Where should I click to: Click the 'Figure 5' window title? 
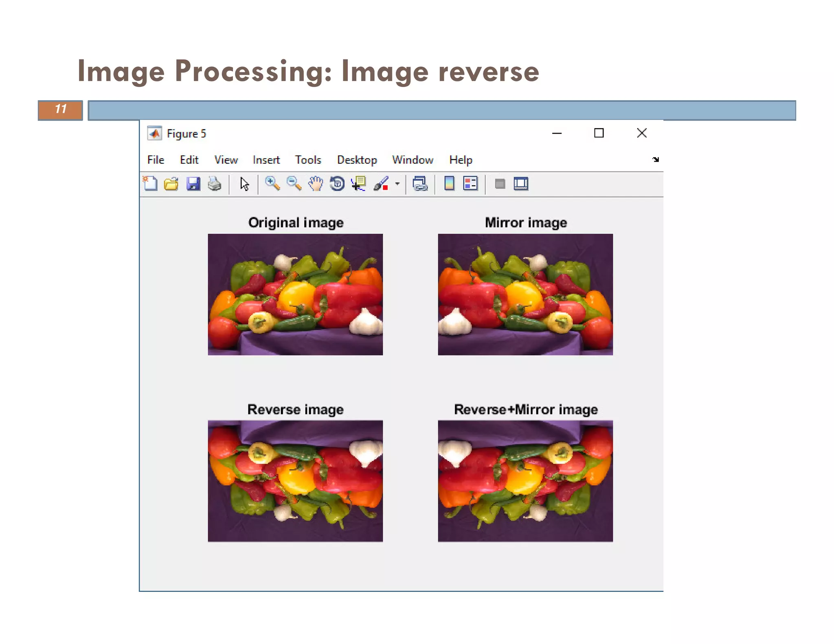[187, 134]
